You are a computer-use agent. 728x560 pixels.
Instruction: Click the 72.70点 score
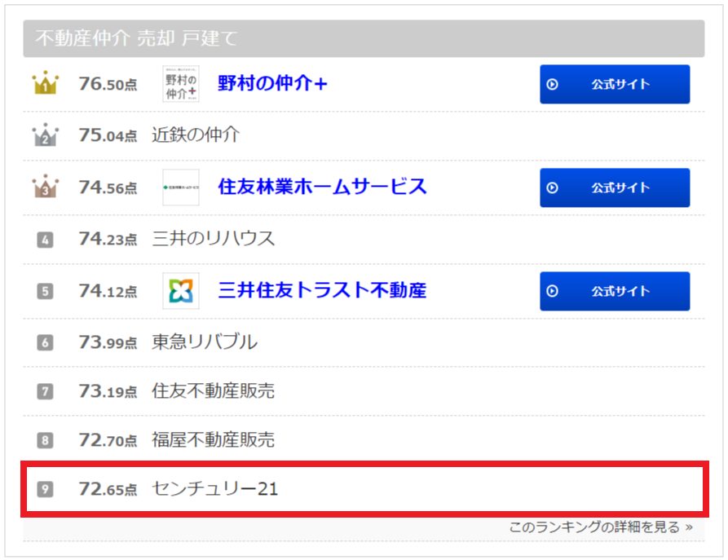pos(108,440)
